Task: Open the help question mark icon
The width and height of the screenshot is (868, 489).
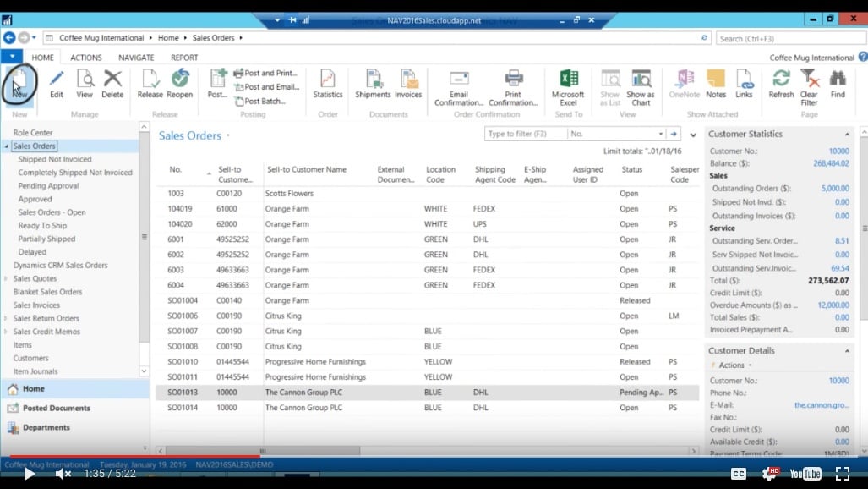Action: (x=862, y=57)
